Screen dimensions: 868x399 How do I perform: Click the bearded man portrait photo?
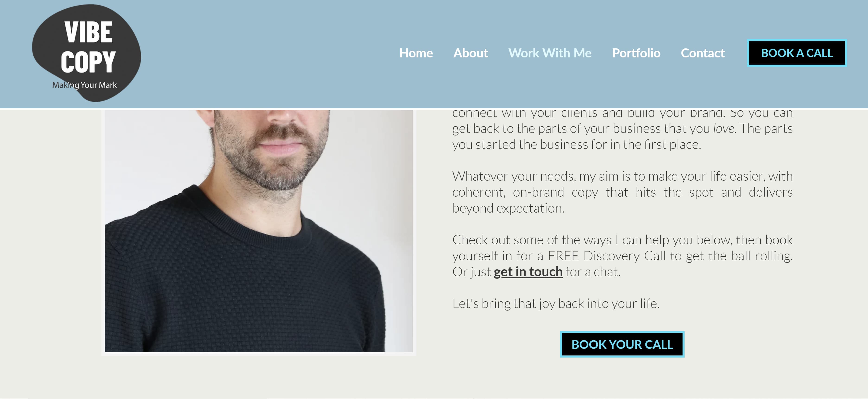point(259,231)
